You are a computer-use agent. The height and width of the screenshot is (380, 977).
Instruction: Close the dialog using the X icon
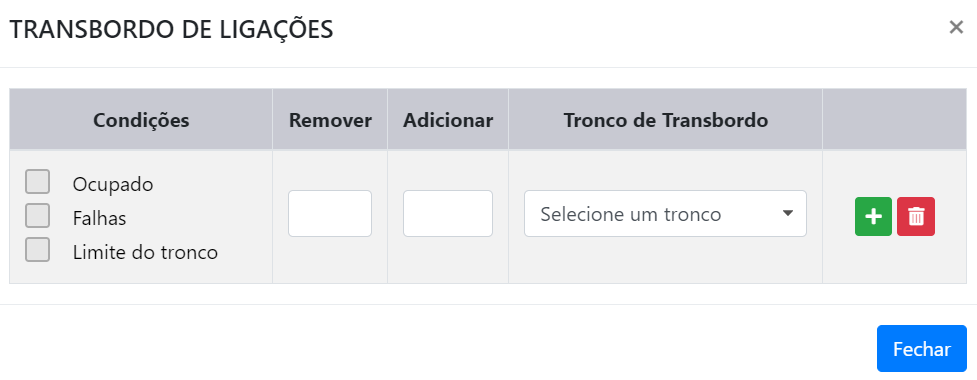tap(956, 27)
